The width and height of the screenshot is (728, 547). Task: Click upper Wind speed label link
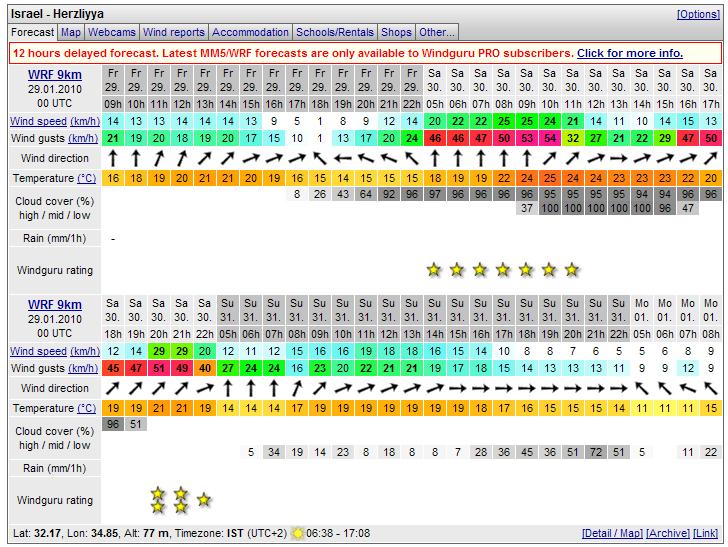(39, 121)
